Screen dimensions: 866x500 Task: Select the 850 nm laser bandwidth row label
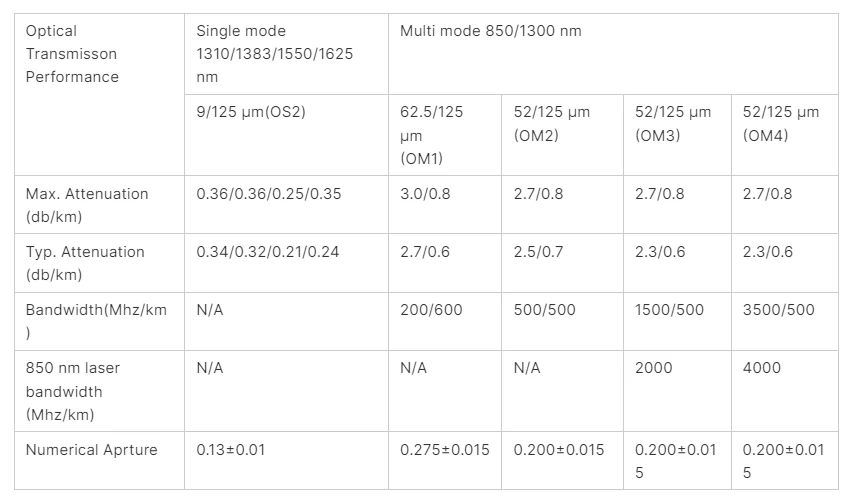99,391
